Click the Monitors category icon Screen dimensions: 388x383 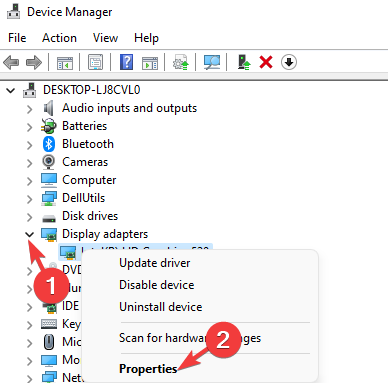click(49, 360)
